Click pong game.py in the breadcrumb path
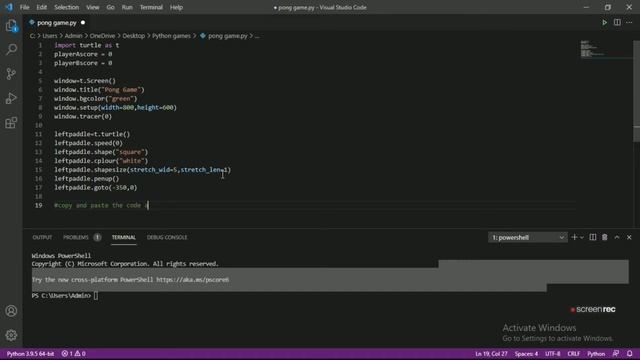Screen dimensions: 640x360 (x=228, y=36)
